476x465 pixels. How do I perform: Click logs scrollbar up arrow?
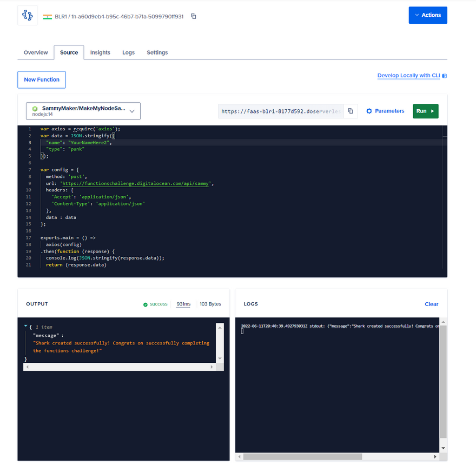pyautogui.click(x=443, y=322)
